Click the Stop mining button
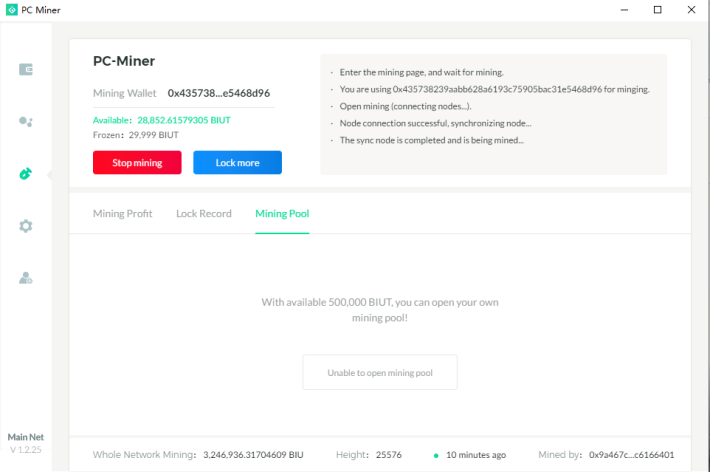The width and height of the screenshot is (710, 472). tap(137, 163)
